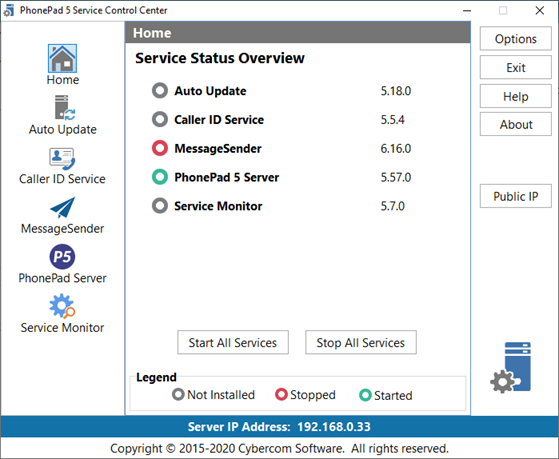Screen dimensions: 559x459
Task: Click the red MessageSender status circle
Action: (x=160, y=148)
